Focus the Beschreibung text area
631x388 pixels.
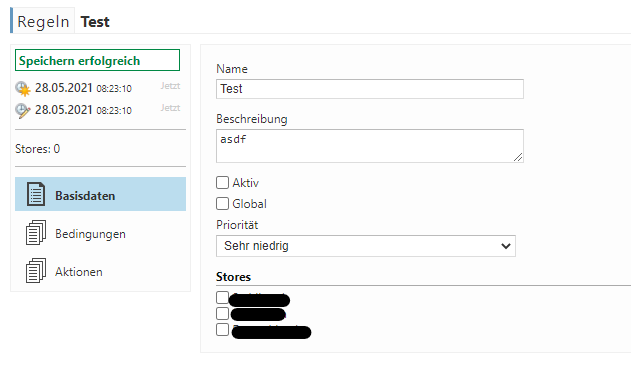370,146
